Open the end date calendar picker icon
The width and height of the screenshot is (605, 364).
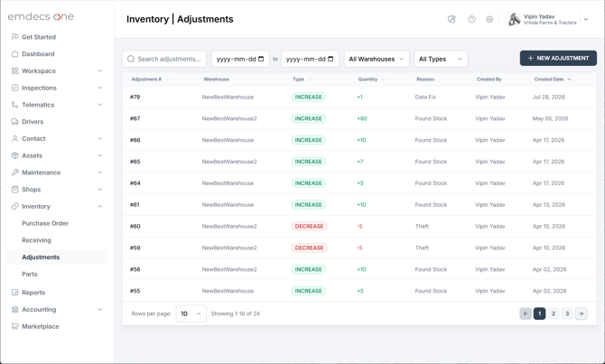coord(330,59)
